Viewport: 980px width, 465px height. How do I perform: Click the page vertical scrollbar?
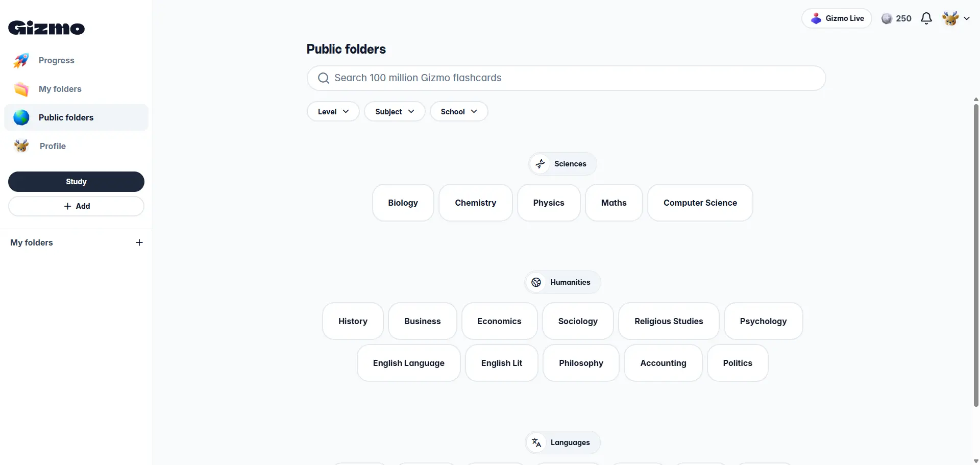[x=976, y=255]
